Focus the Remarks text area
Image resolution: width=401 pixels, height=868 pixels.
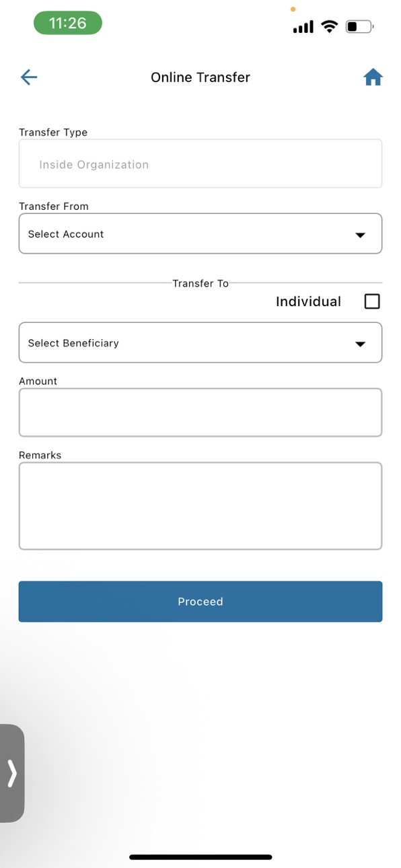(200, 506)
